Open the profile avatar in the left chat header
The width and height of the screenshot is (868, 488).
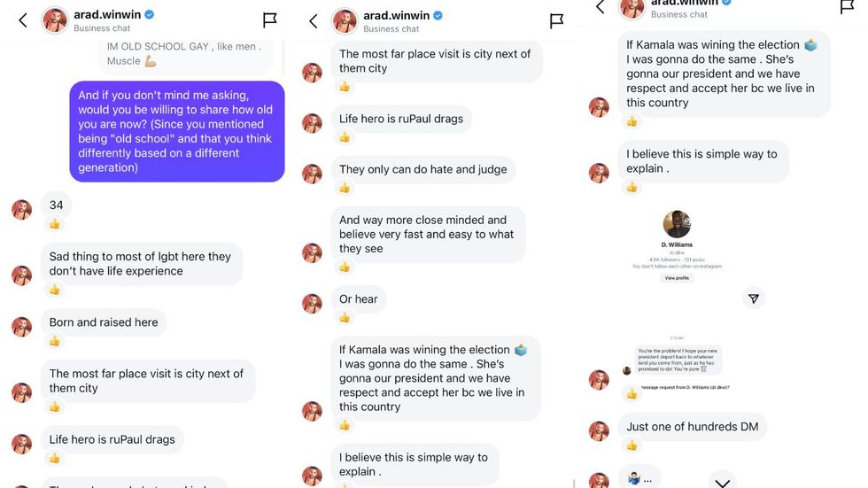coord(56,20)
